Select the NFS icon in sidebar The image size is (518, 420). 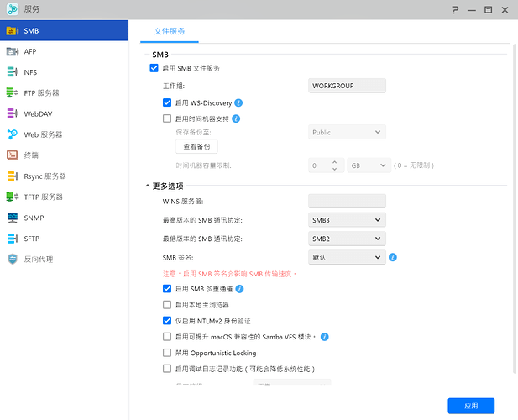click(13, 72)
